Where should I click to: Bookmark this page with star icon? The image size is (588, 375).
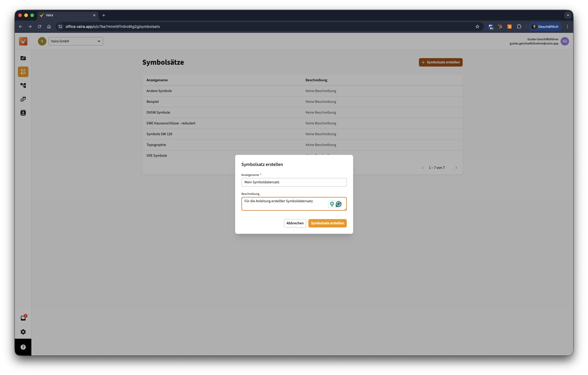pos(477,27)
